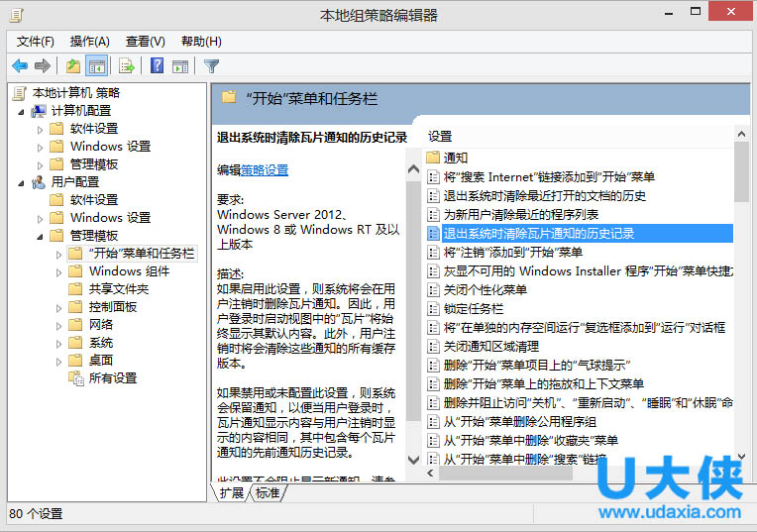Open the 文件(F) menu
757x532 pixels.
(x=36, y=42)
